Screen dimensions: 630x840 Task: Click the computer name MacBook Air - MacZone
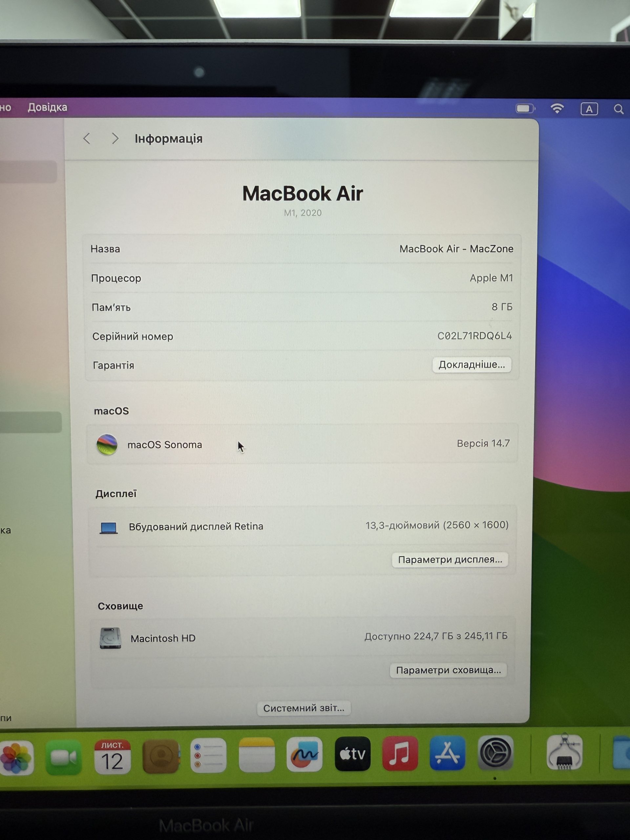[456, 249]
